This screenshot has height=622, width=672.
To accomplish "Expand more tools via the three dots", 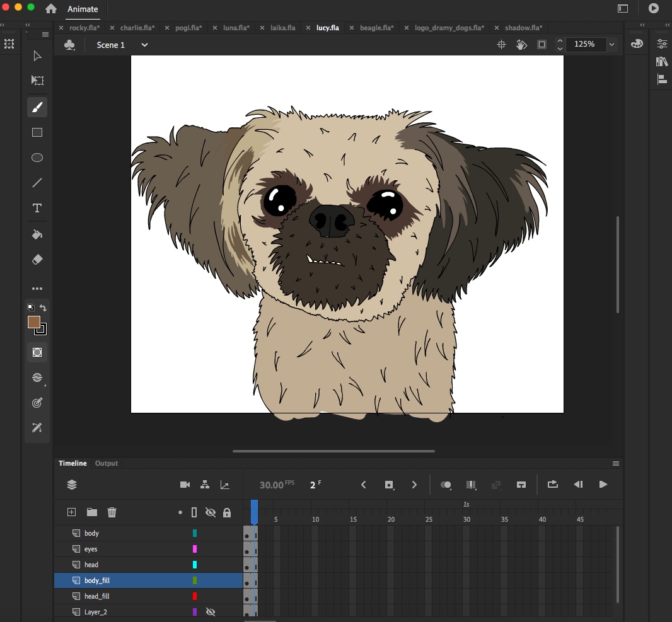I will [x=37, y=289].
